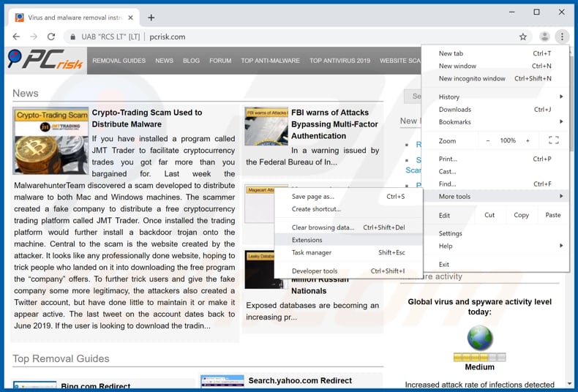
Task: Open Downloads from the menu
Action: pos(495,110)
